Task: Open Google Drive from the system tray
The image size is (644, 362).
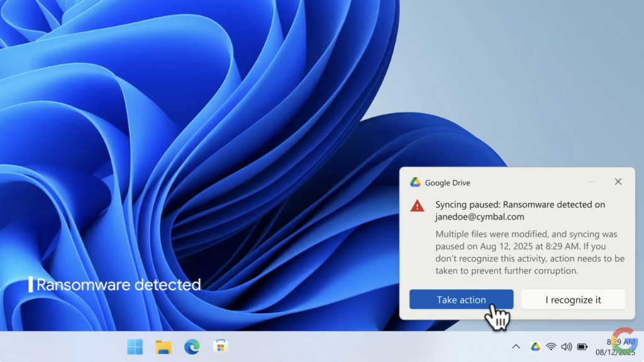Action: click(x=536, y=346)
